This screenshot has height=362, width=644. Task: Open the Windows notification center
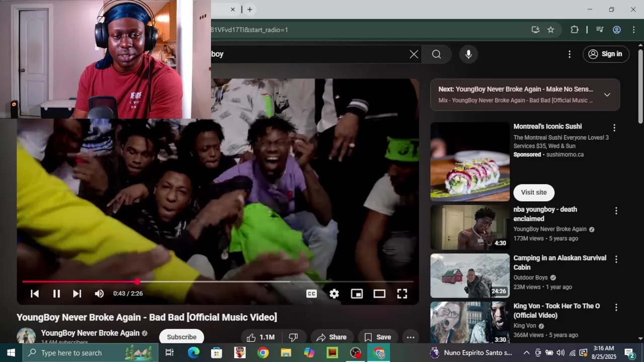pos(629,353)
